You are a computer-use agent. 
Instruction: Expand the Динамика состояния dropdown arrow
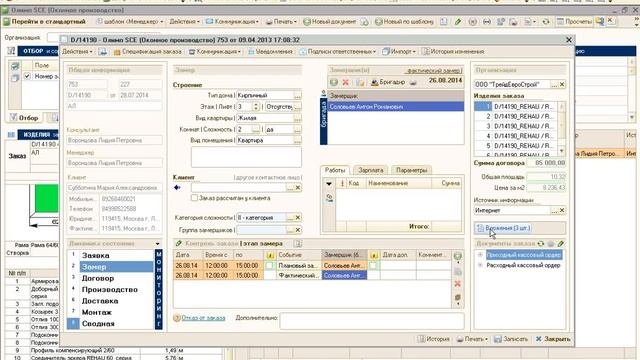pos(158,244)
